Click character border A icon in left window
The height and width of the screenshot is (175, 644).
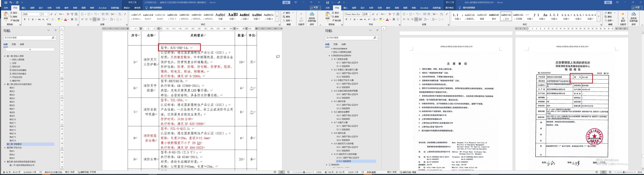(76, 14)
